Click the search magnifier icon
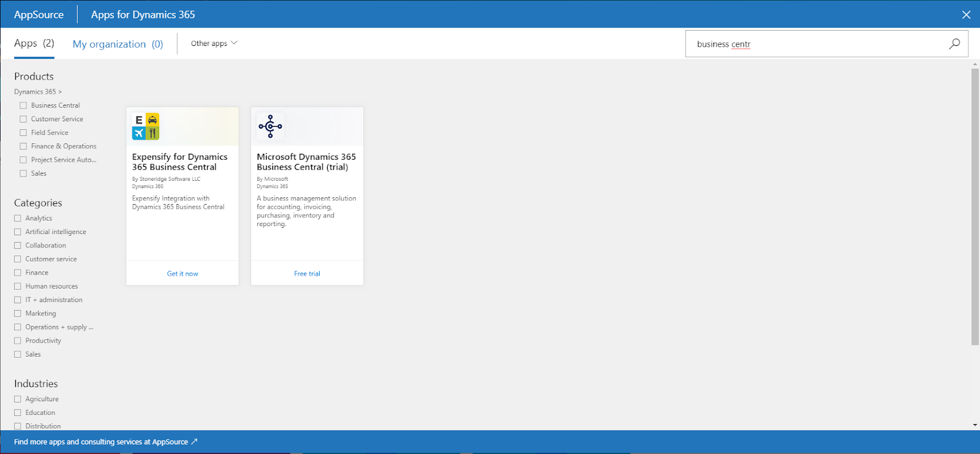The height and width of the screenshot is (454, 980). click(954, 44)
